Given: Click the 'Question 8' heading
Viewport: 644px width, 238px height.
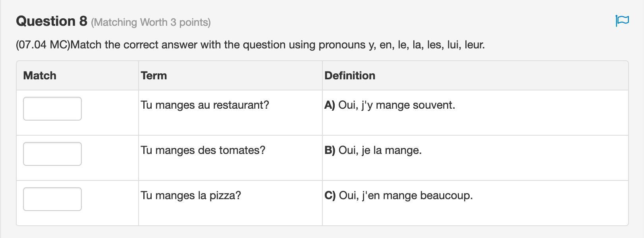Looking at the screenshot, I should click(52, 21).
